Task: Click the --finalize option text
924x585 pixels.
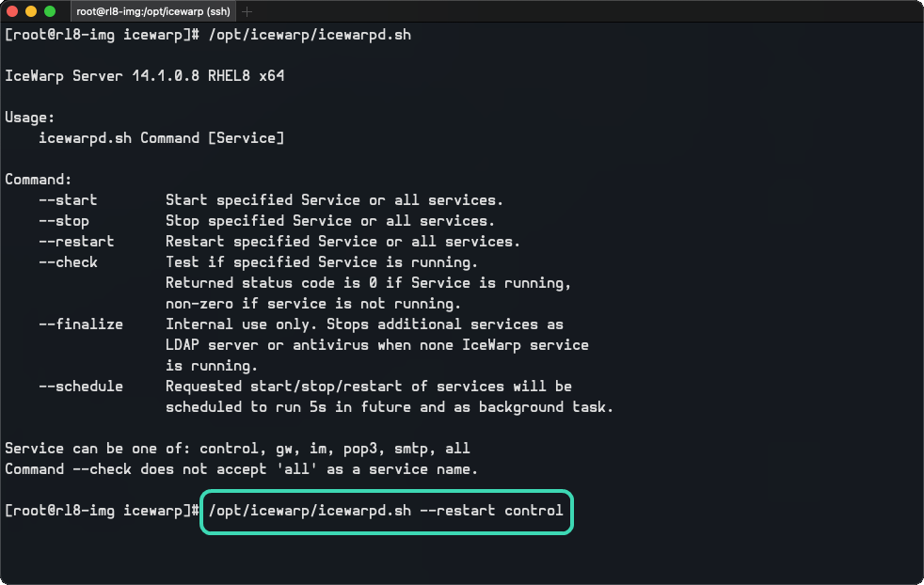Action: pos(81,324)
